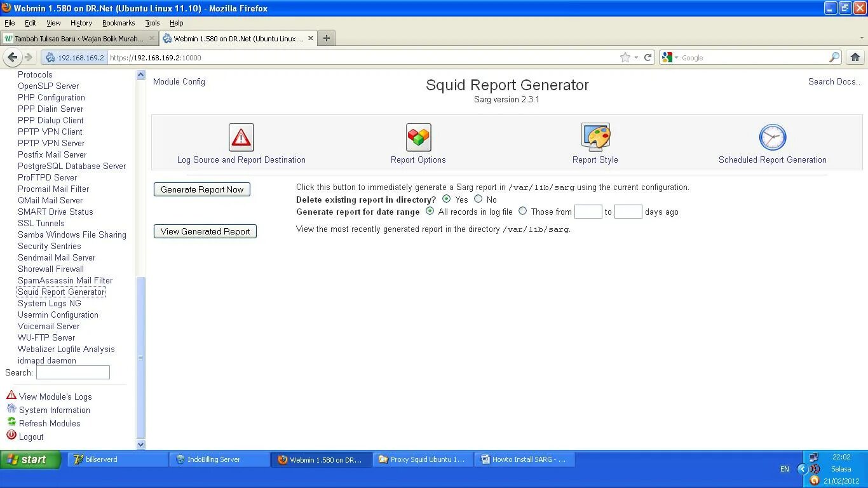Switch to Howto Install SARG taskbar item
Viewport: 868px width, 488px height.
tap(524, 459)
